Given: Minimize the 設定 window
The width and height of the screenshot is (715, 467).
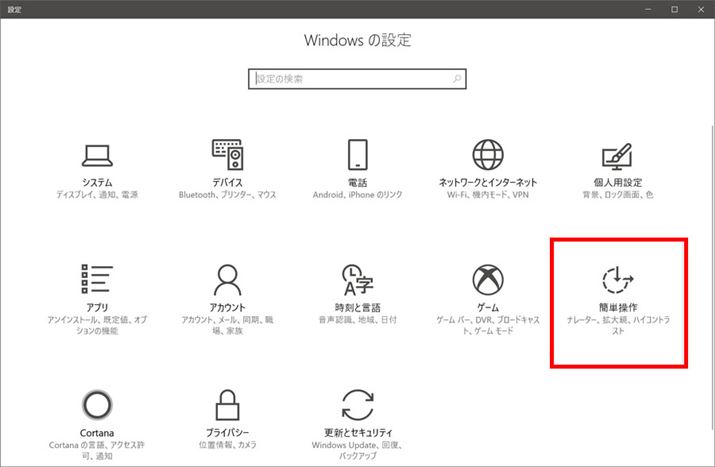Looking at the screenshot, I should pos(648,9).
